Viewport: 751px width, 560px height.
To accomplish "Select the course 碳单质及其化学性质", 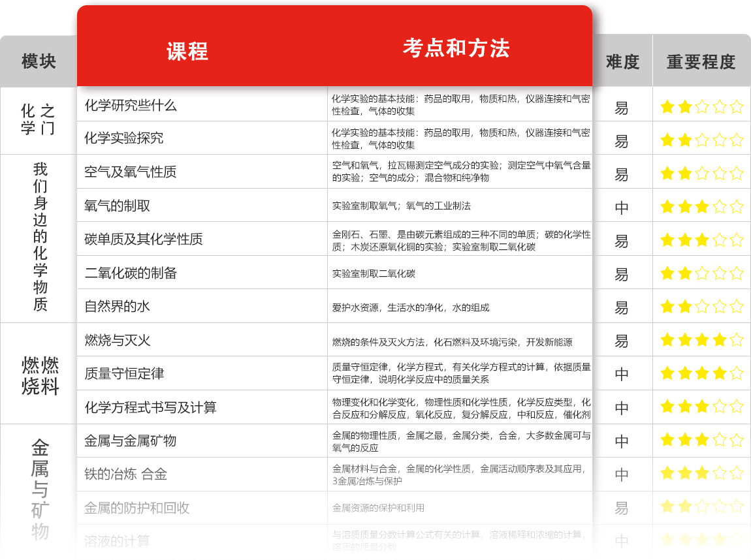I will [144, 238].
